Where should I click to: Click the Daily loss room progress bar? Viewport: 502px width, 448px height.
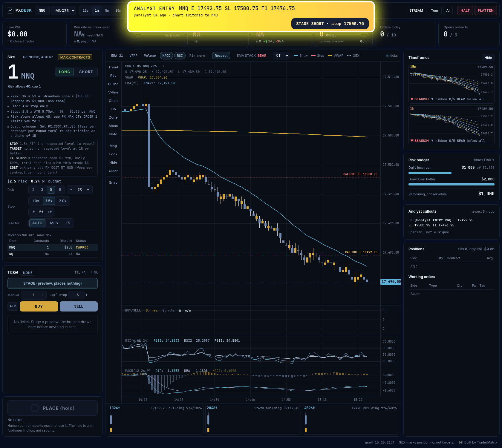click(452, 173)
